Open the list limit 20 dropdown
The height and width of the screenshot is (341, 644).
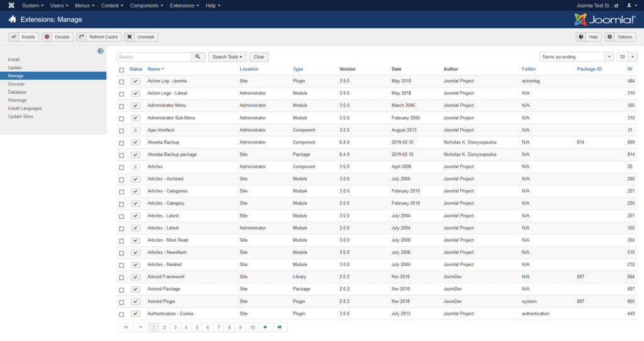[x=627, y=57]
